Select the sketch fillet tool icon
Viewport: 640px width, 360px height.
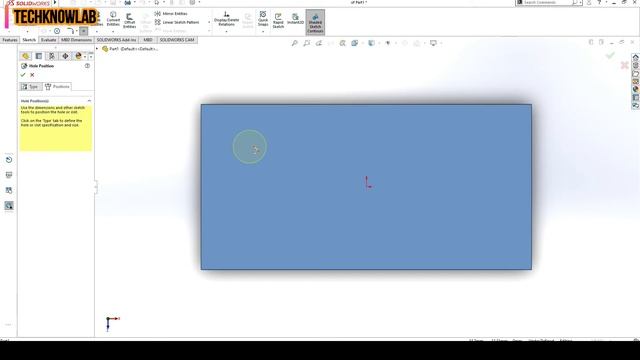70,31
